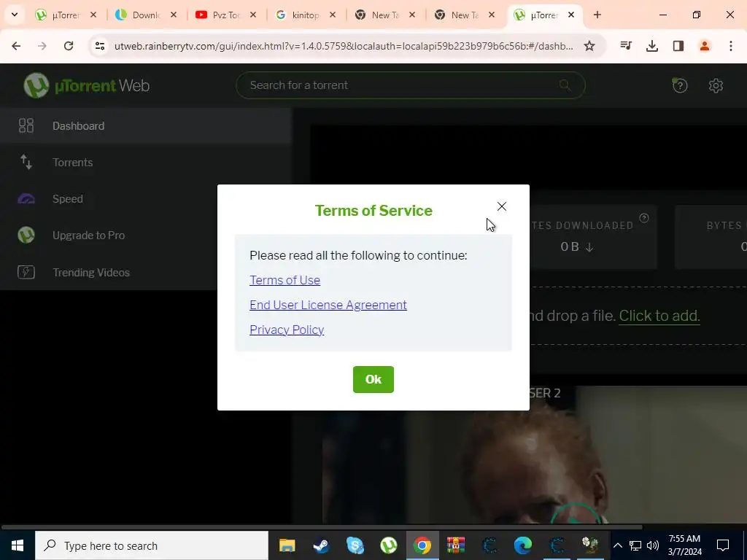Close the Terms of Service dialog

[502, 206]
